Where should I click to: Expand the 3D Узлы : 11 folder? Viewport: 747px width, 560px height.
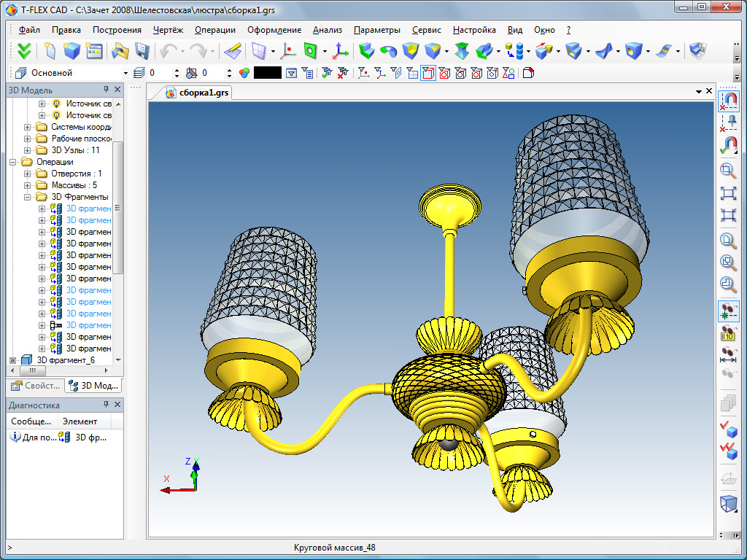click(27, 150)
